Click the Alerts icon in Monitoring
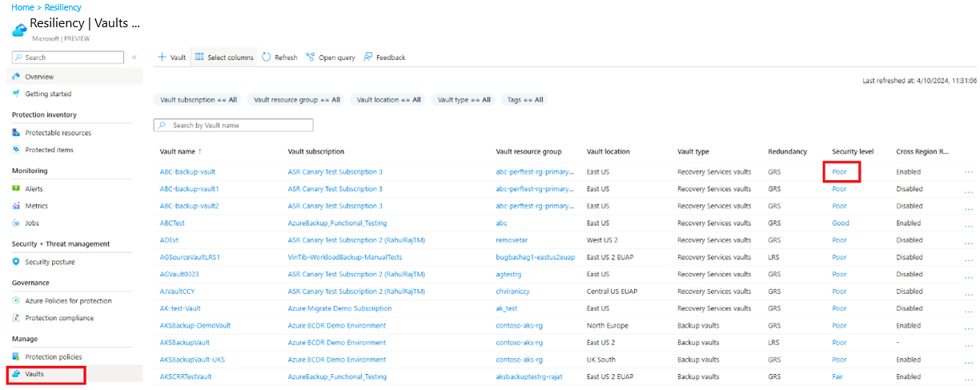Screen dimensions: 980x390 [16, 189]
